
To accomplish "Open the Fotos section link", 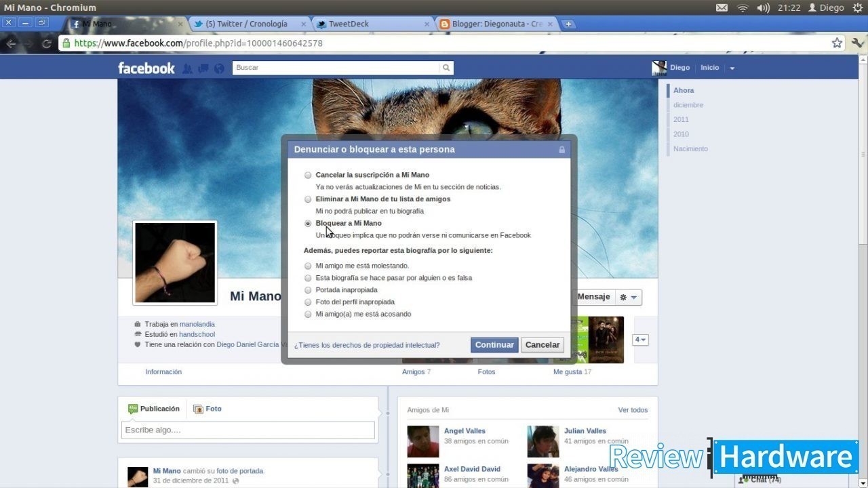I will (x=486, y=372).
